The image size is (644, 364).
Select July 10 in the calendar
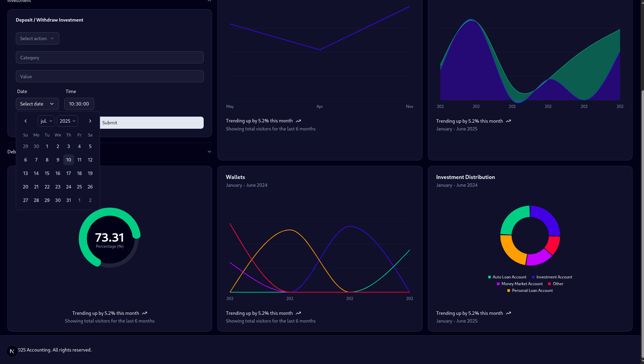tap(69, 160)
